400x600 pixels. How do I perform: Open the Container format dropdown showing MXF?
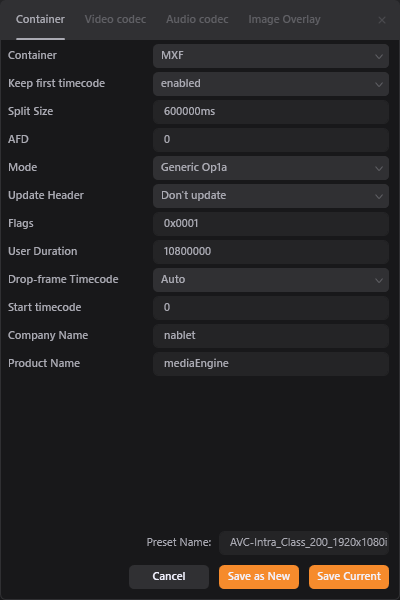[x=271, y=55]
